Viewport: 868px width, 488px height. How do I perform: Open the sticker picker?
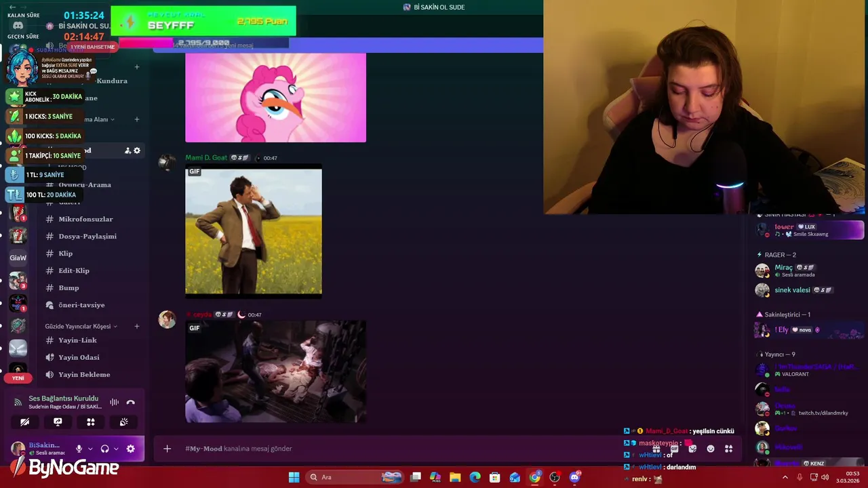(x=692, y=449)
